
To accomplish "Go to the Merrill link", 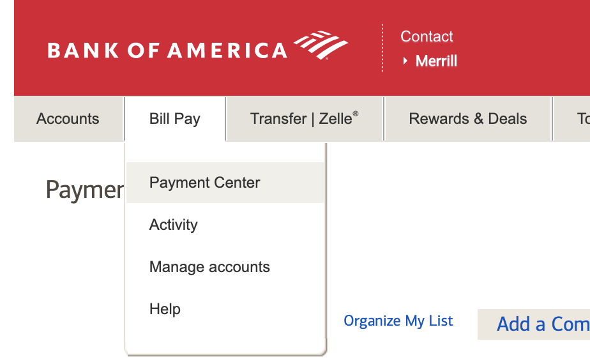I will [436, 61].
